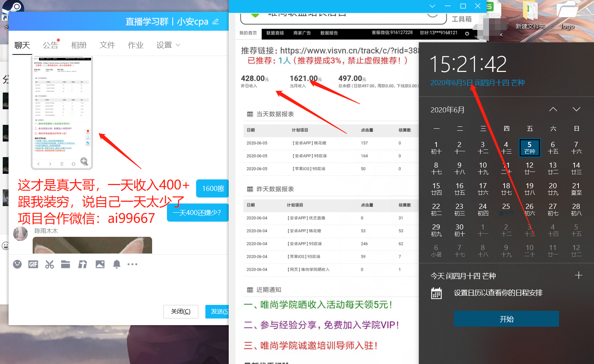
Task: Select 28 初八 in calendar
Action: pos(576,209)
